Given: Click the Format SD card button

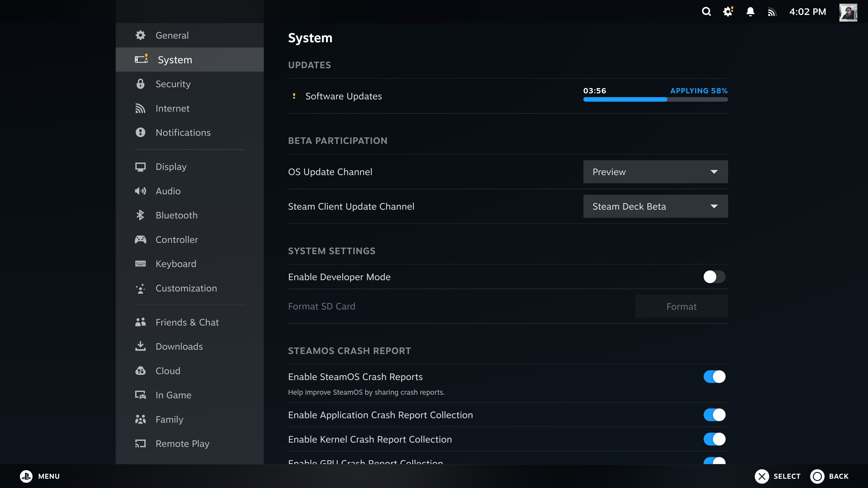Looking at the screenshot, I should click(x=681, y=306).
